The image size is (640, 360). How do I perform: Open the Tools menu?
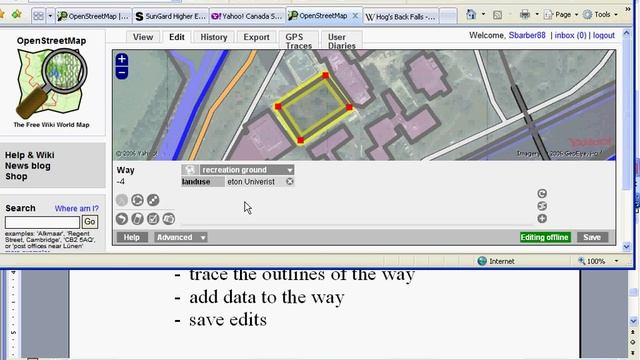click(600, 15)
